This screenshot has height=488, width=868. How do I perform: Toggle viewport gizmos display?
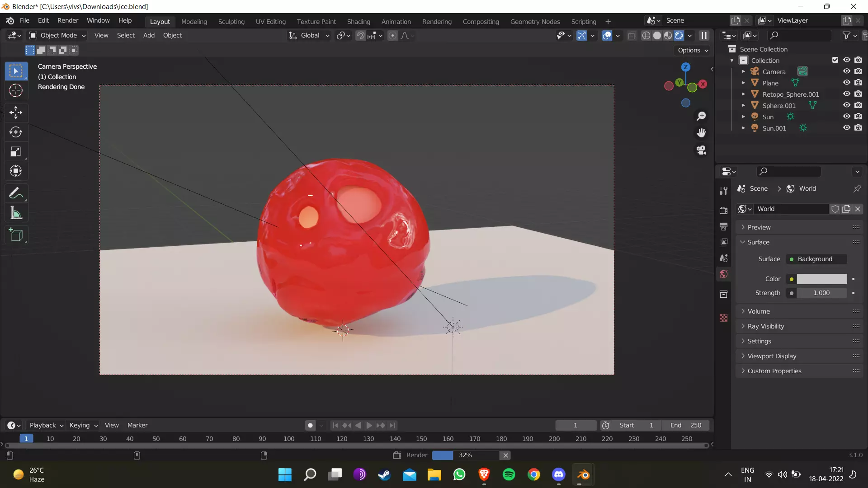point(582,35)
